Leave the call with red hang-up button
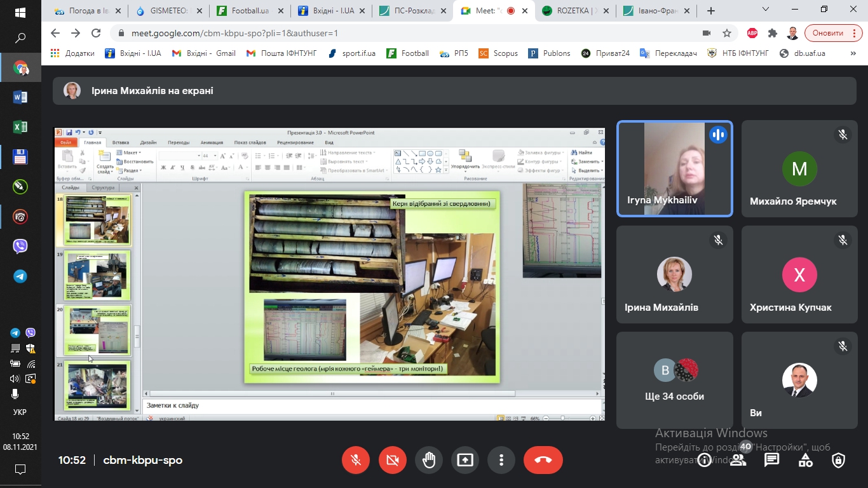This screenshot has width=868, height=488. [543, 460]
